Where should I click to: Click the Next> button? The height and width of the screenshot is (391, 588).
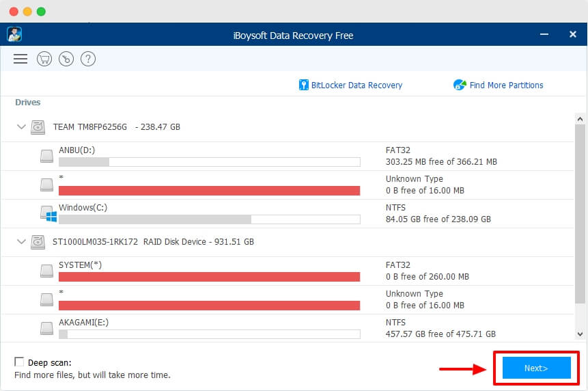536,368
